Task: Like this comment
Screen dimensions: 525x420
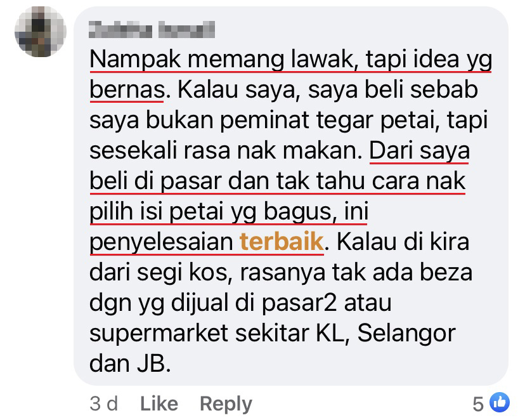Action: point(159,404)
